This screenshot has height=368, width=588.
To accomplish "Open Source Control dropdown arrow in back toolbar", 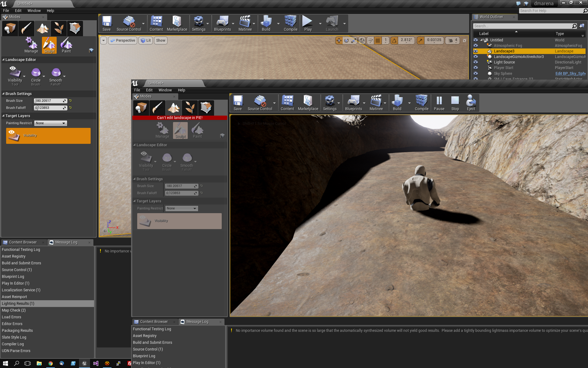I will (143, 24).
